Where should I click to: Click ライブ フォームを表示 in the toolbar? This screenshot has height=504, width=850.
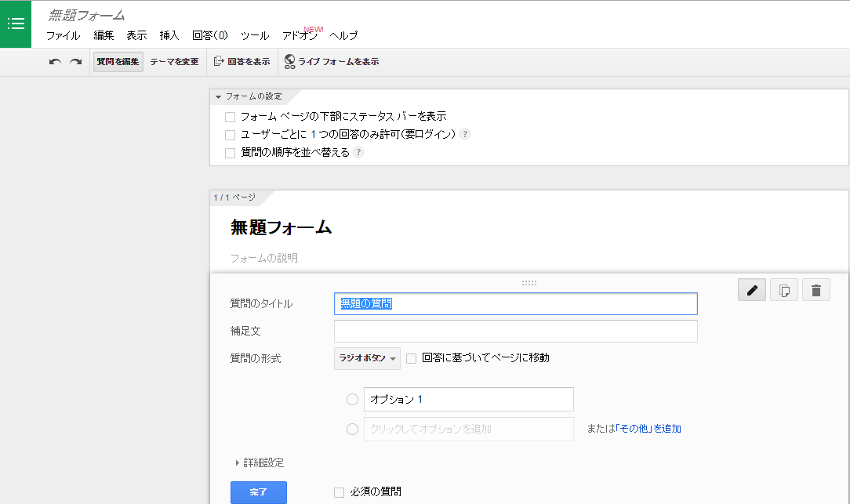click(332, 62)
